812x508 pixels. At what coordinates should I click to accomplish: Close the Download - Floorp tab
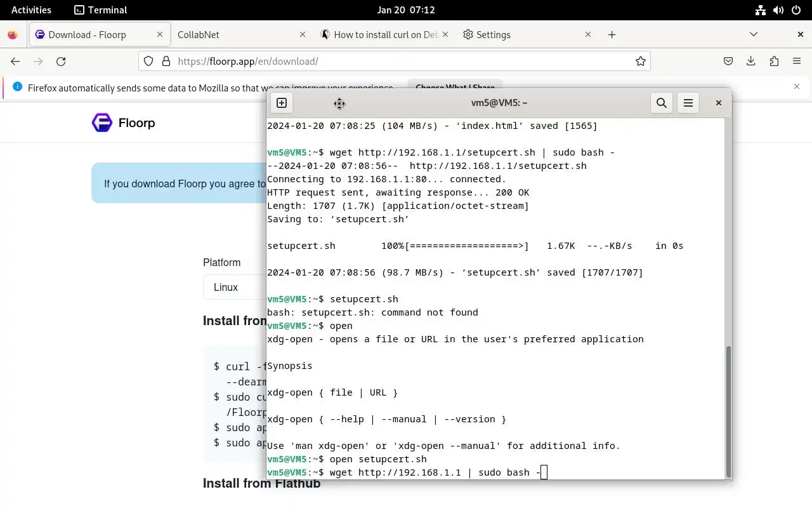point(160,34)
